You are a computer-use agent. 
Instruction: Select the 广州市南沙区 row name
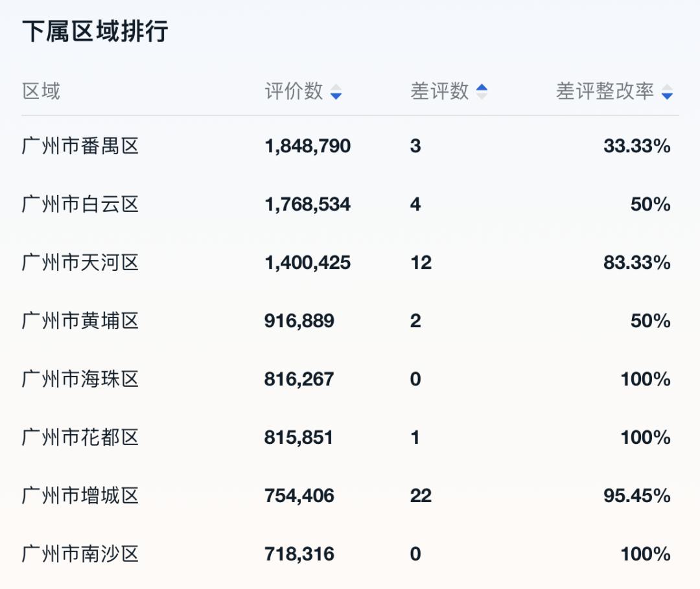click(80, 554)
